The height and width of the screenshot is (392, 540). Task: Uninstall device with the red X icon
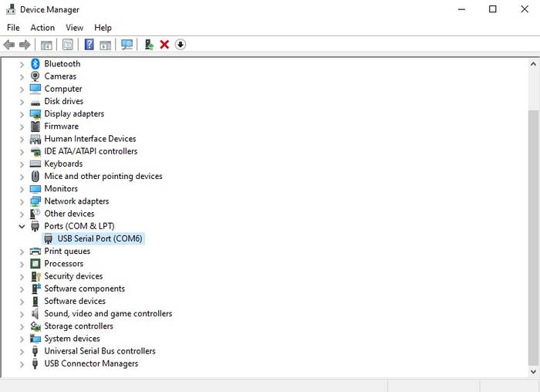(164, 45)
